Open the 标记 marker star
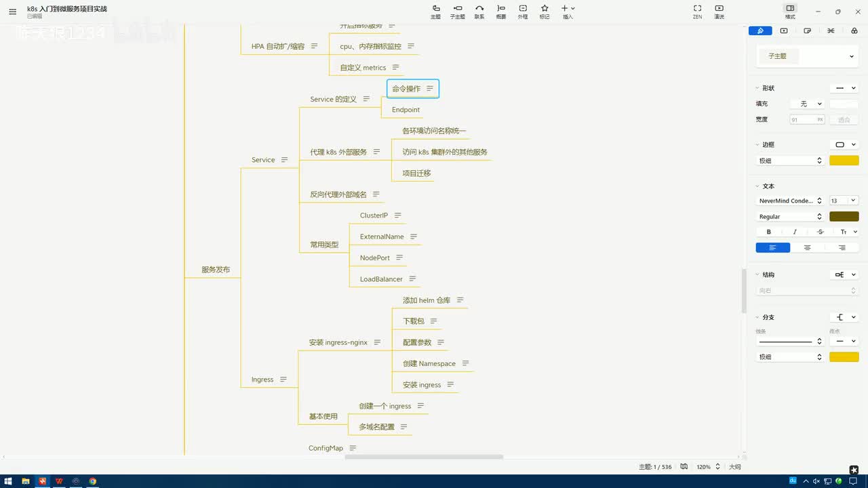This screenshot has width=868, height=488. 545,12
